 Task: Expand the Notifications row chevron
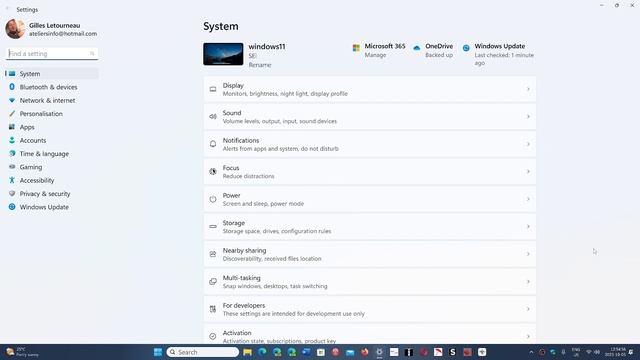click(x=528, y=144)
